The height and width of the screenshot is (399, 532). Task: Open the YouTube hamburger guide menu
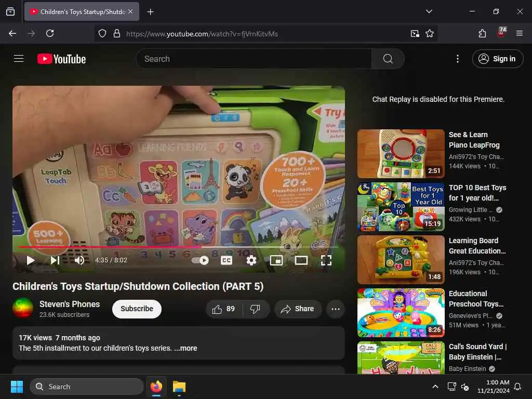click(19, 59)
